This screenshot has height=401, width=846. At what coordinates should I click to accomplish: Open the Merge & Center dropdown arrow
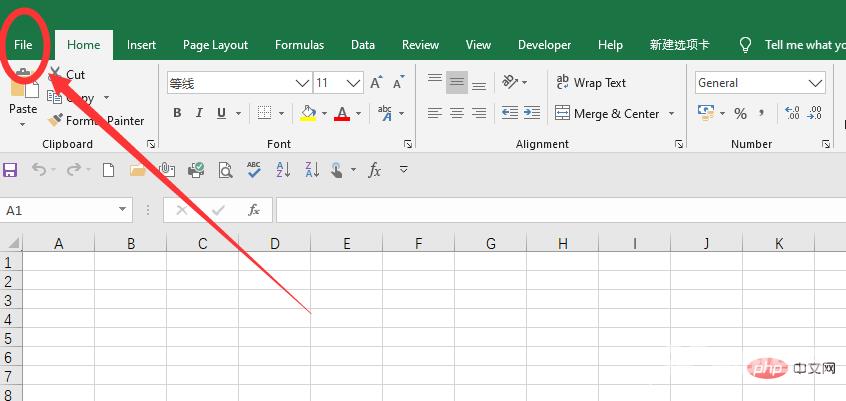click(671, 114)
